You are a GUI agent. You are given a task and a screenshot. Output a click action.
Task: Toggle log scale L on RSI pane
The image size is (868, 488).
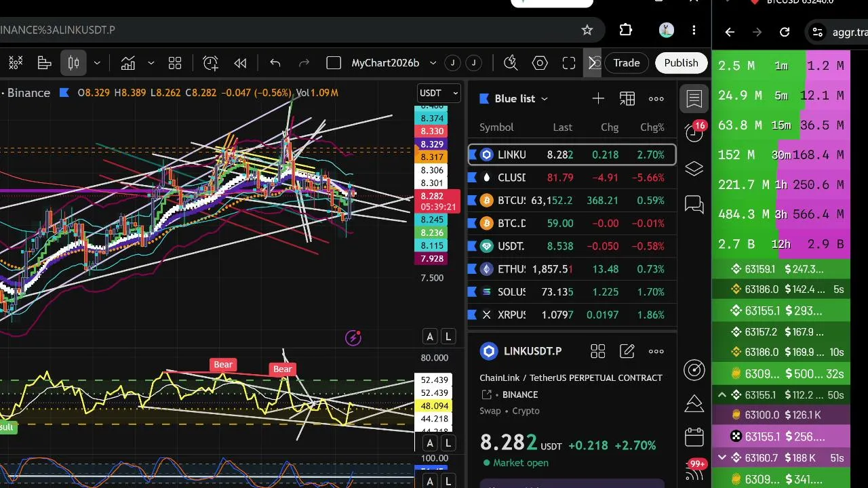[448, 443]
